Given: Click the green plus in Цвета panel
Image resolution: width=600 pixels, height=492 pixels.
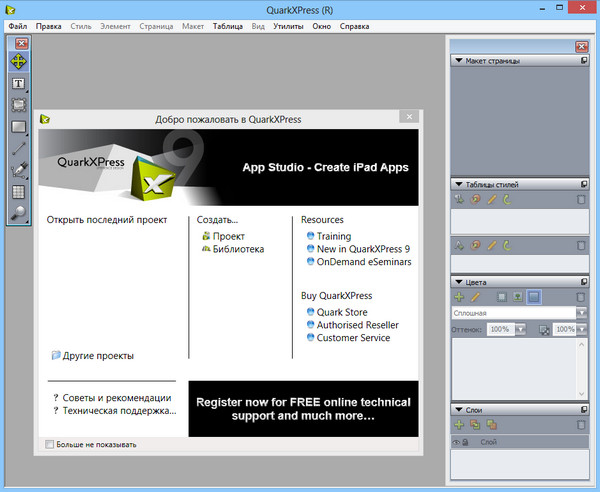Looking at the screenshot, I should [x=459, y=297].
